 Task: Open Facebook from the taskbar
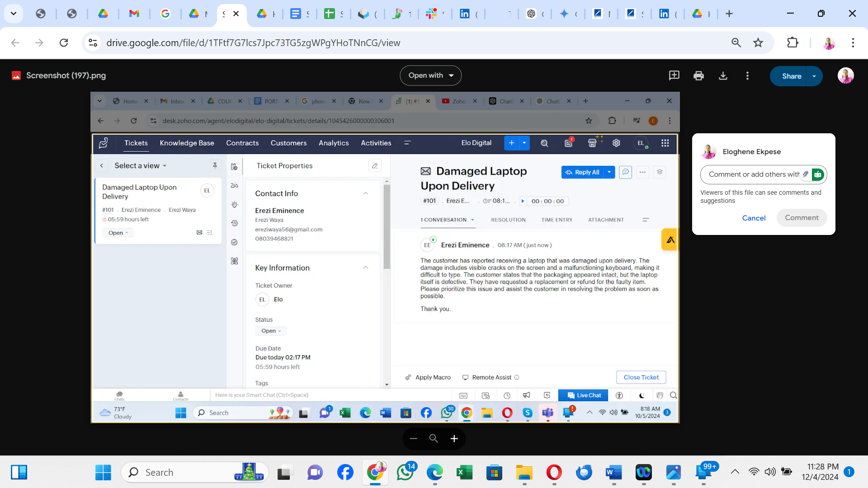point(345,473)
